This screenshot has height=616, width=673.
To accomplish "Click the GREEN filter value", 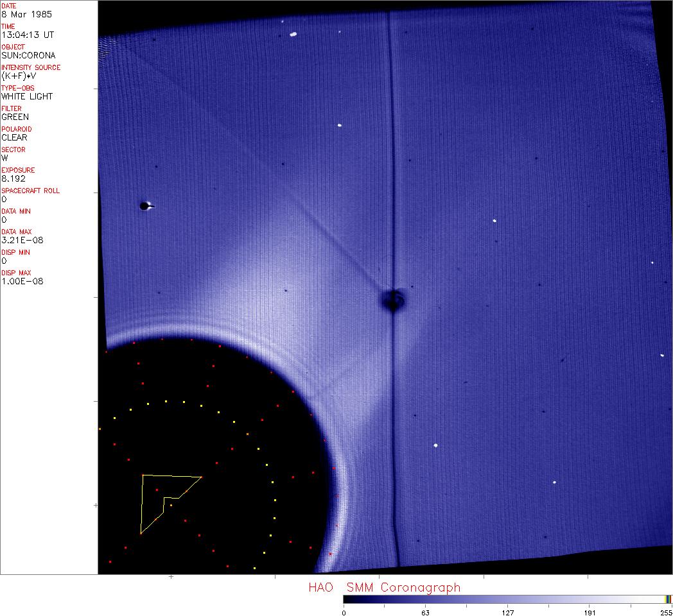I will tap(15, 117).
